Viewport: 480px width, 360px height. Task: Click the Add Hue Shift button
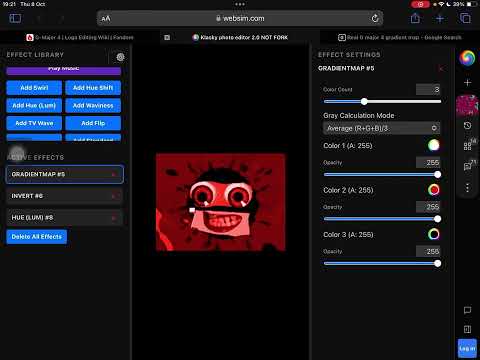pyautogui.click(x=93, y=88)
